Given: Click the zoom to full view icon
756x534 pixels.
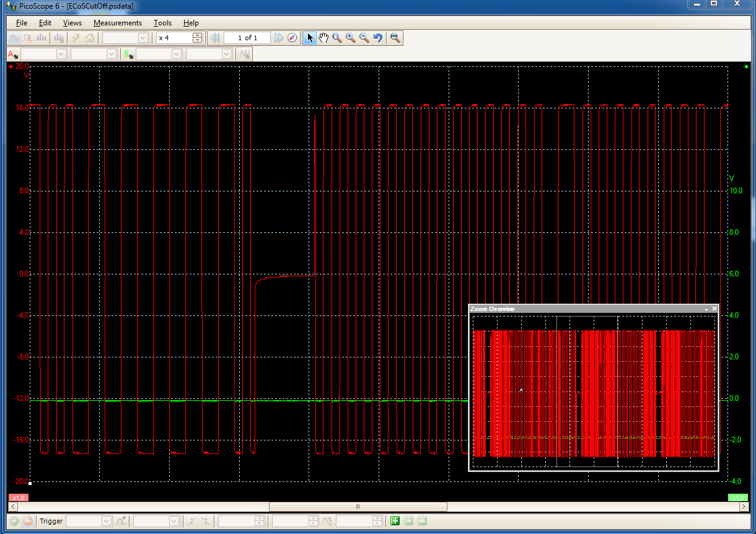Looking at the screenshot, I should pos(395,38).
